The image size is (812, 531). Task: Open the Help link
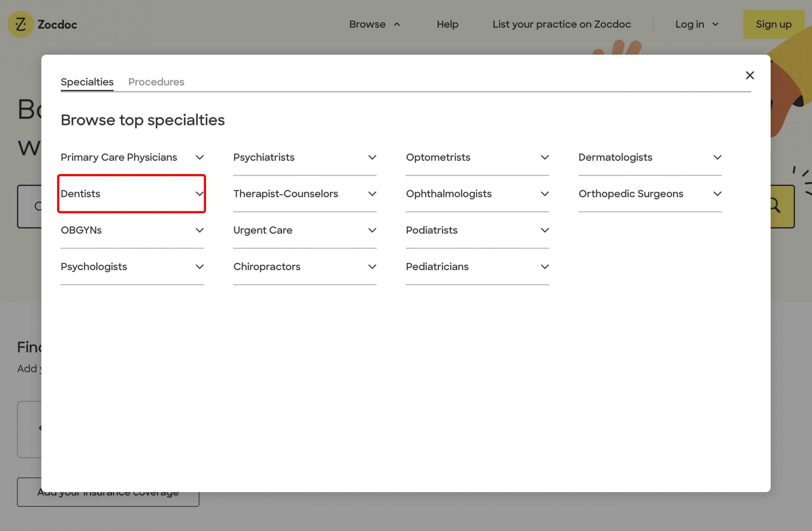click(447, 24)
